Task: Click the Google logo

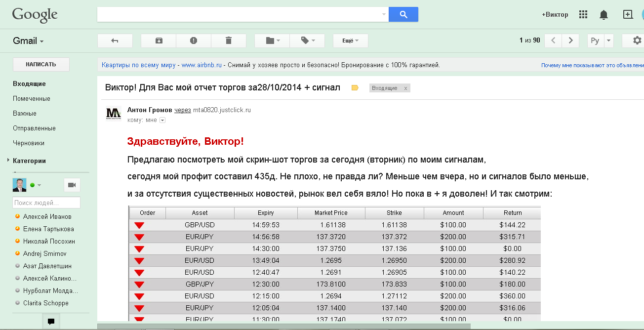Action: pyautogui.click(x=35, y=14)
